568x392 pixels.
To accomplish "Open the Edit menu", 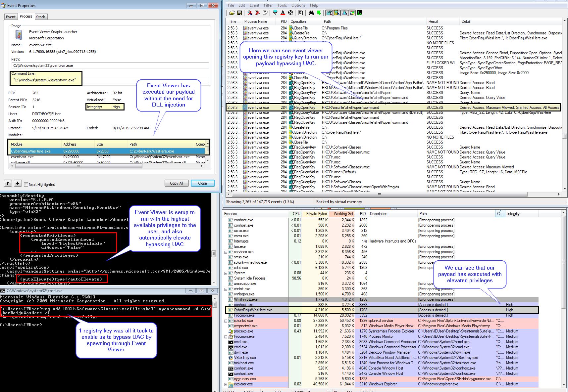I will 242,5.
